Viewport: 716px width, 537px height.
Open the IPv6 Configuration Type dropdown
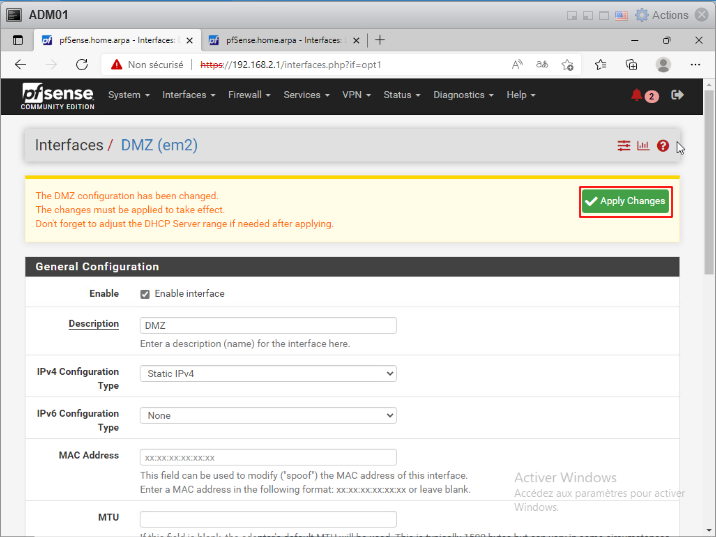click(268, 415)
